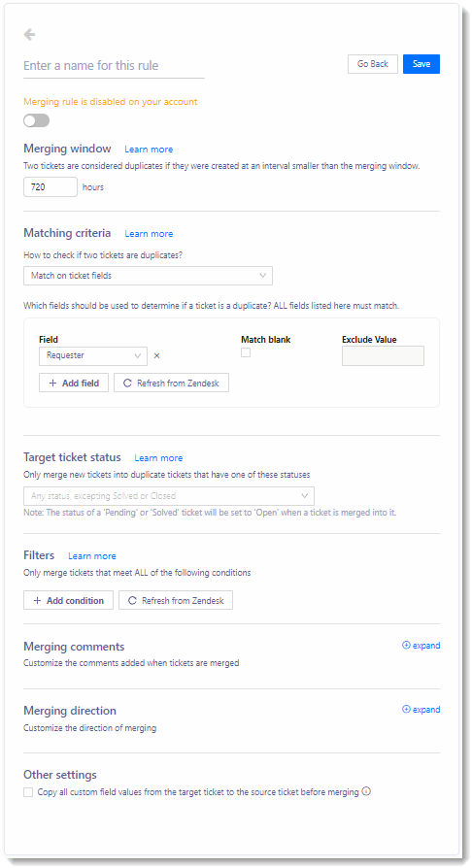Remove the Requester field with the x icon
This screenshot has height=868, width=472.
pyautogui.click(x=156, y=356)
